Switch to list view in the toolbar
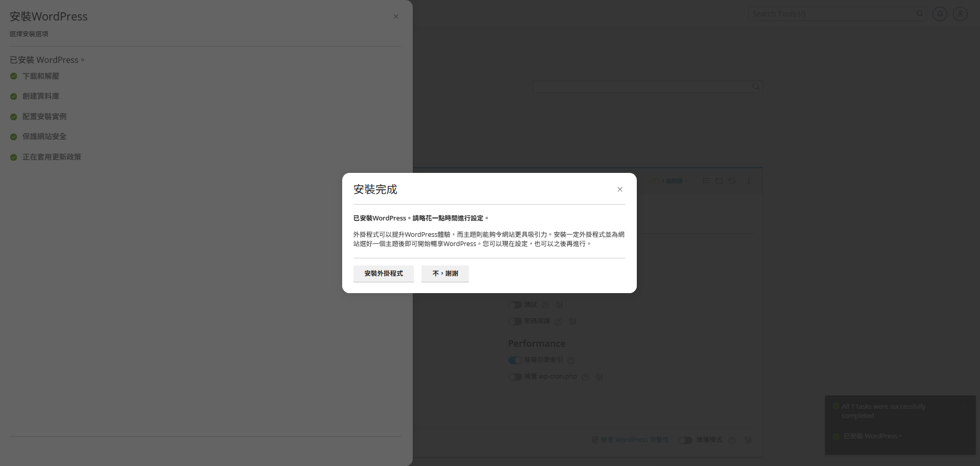This screenshot has width=980, height=466. (x=706, y=181)
